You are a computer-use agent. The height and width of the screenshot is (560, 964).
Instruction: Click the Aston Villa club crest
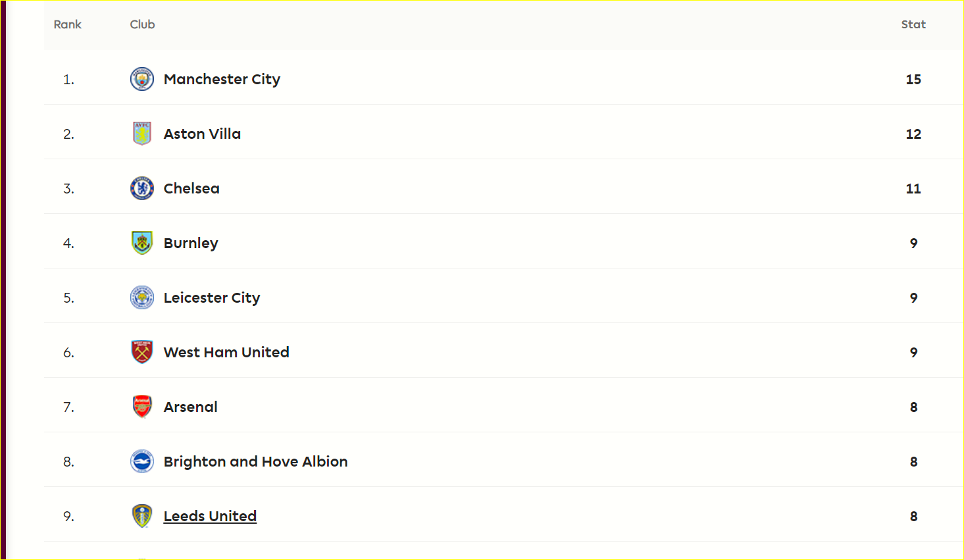142,134
